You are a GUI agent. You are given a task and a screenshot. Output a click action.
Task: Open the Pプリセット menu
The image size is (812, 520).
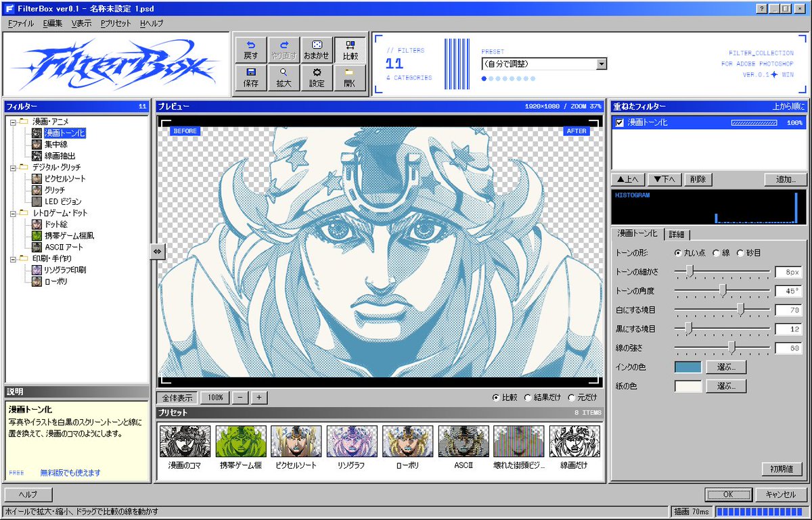116,23
